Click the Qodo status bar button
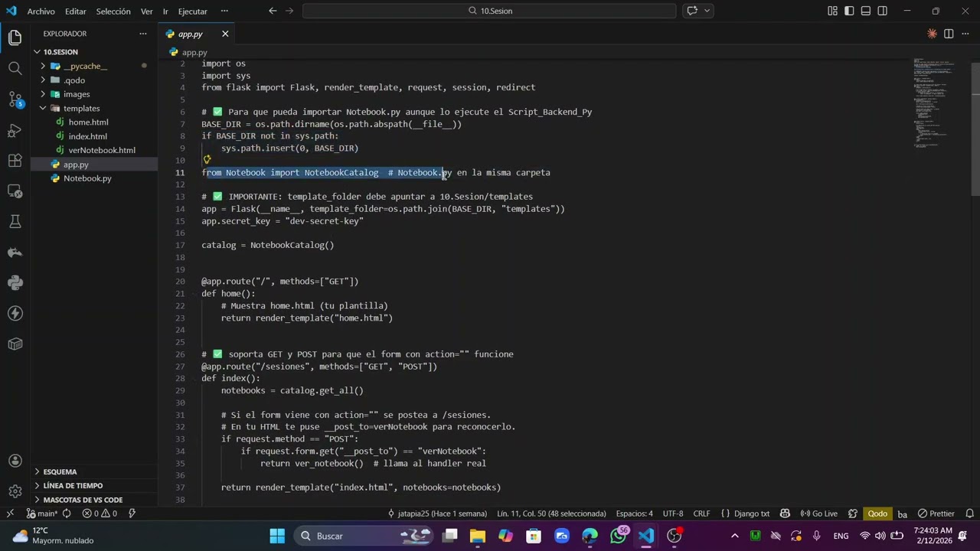 point(877,514)
